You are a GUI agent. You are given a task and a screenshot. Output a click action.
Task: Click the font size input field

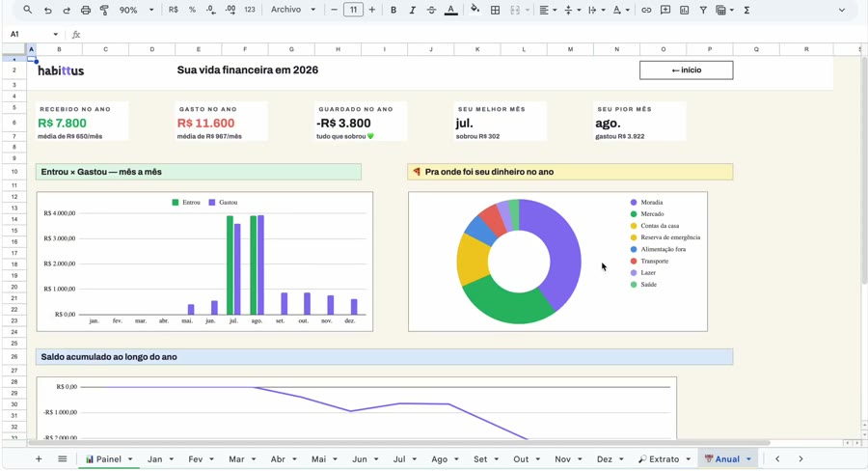pyautogui.click(x=353, y=10)
